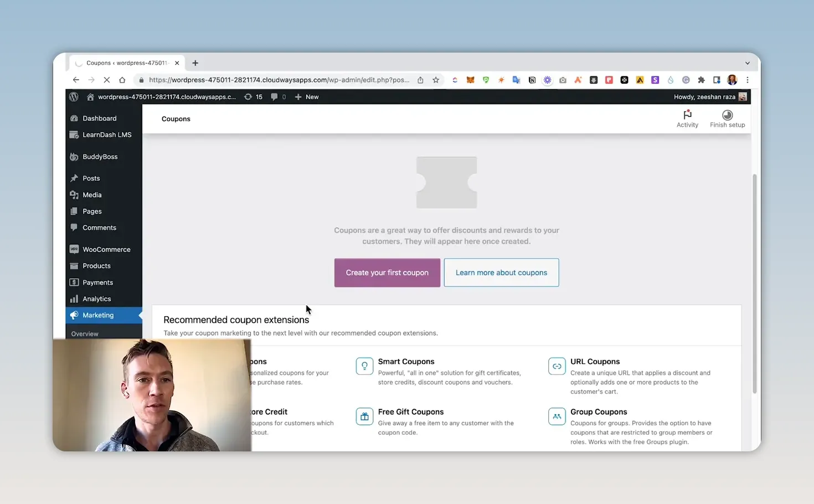This screenshot has width=814, height=504.
Task: Open the 15 pending updates icon
Action: pyautogui.click(x=253, y=97)
